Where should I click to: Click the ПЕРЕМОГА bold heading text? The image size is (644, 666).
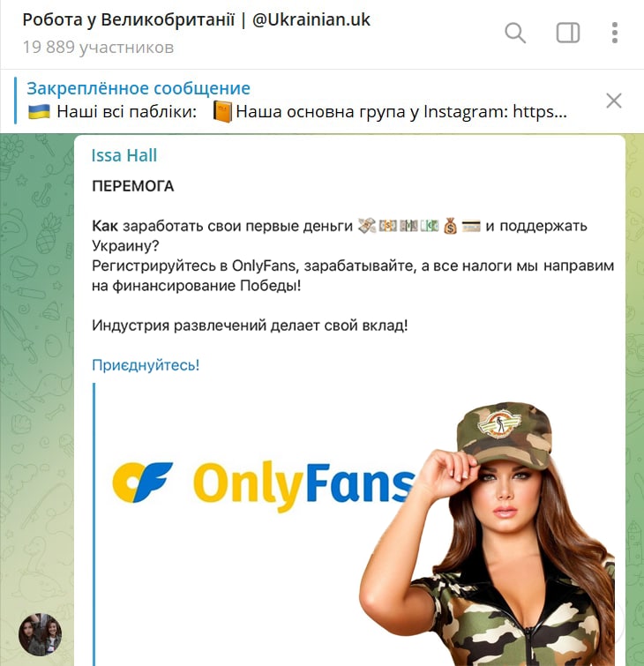(x=132, y=186)
